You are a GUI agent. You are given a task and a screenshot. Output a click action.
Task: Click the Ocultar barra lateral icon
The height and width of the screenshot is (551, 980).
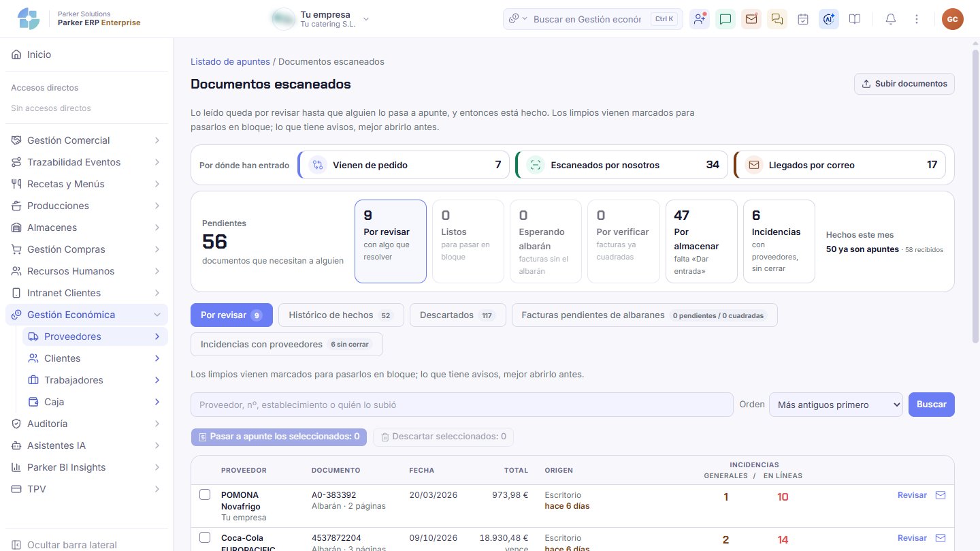tap(16, 545)
